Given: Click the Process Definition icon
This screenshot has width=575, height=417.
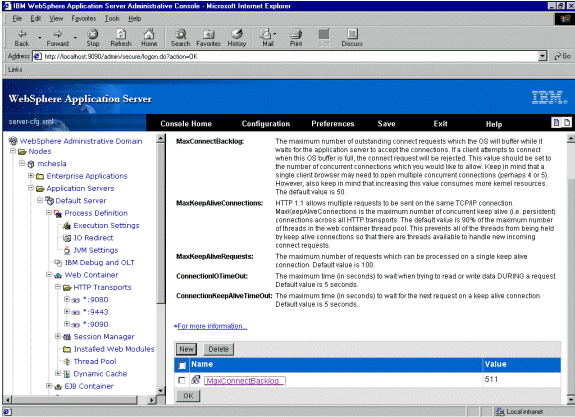Looking at the screenshot, I should pyautogui.click(x=58, y=213).
